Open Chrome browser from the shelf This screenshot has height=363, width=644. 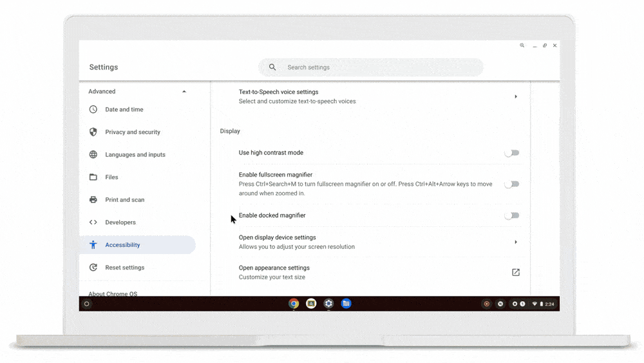(x=293, y=304)
